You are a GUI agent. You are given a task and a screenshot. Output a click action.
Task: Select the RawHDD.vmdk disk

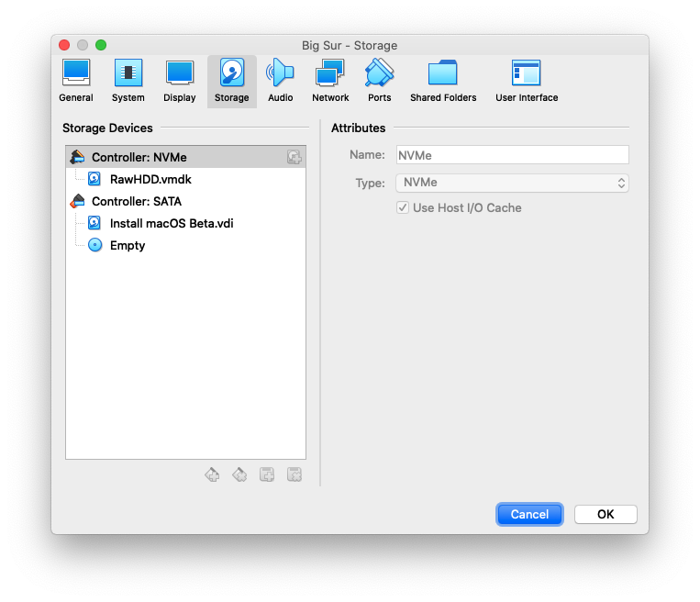click(x=150, y=180)
